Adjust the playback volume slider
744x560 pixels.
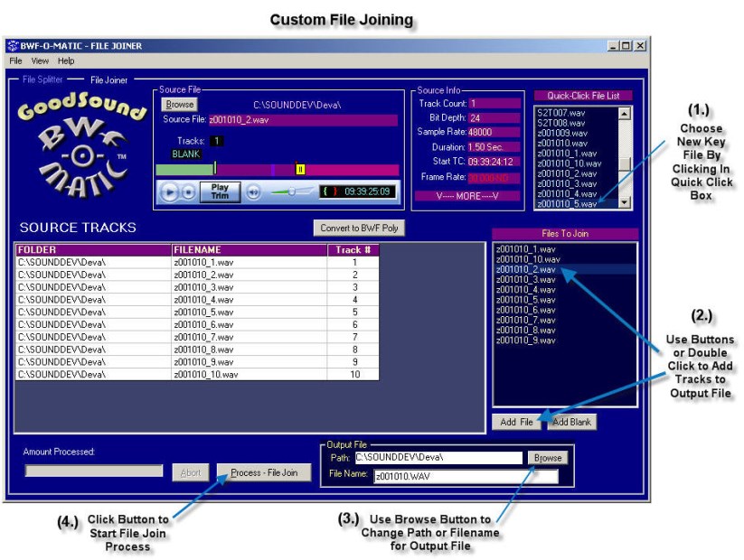pyautogui.click(x=291, y=191)
